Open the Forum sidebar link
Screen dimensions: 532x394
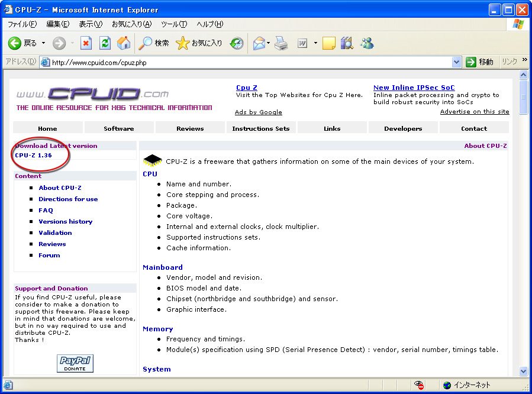[x=49, y=256]
